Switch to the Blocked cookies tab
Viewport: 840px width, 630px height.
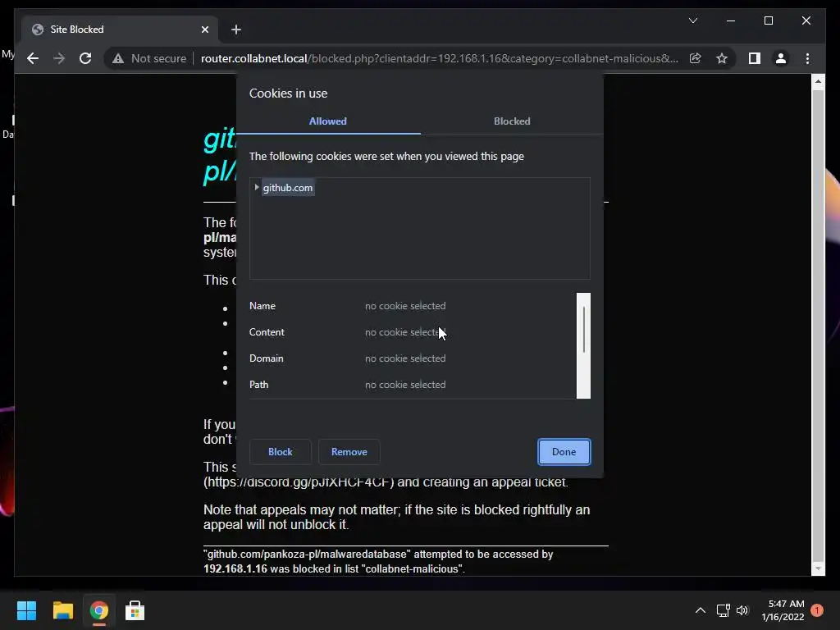coord(512,121)
